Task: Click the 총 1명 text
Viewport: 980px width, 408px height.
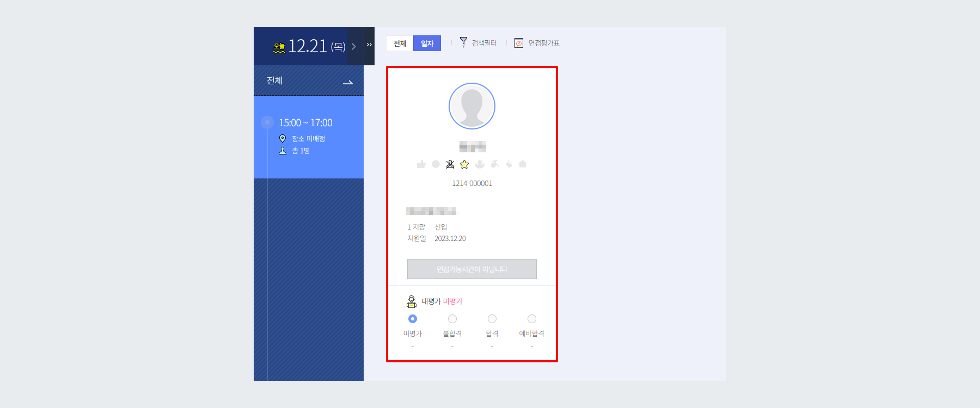Action: (x=301, y=151)
